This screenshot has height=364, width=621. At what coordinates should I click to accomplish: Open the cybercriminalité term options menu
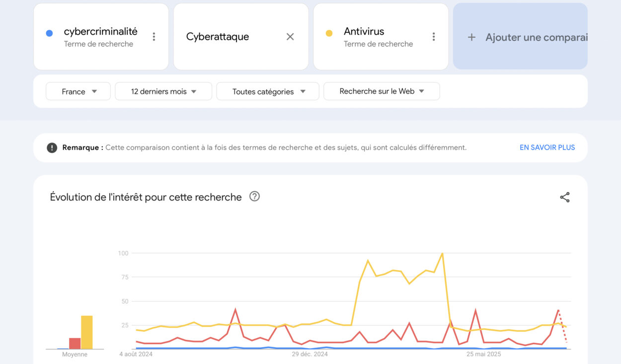[x=154, y=37]
